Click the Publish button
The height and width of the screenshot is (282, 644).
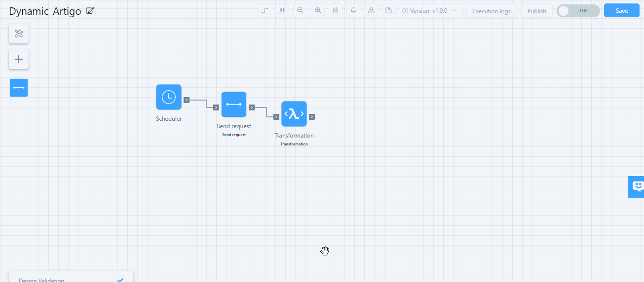(536, 11)
